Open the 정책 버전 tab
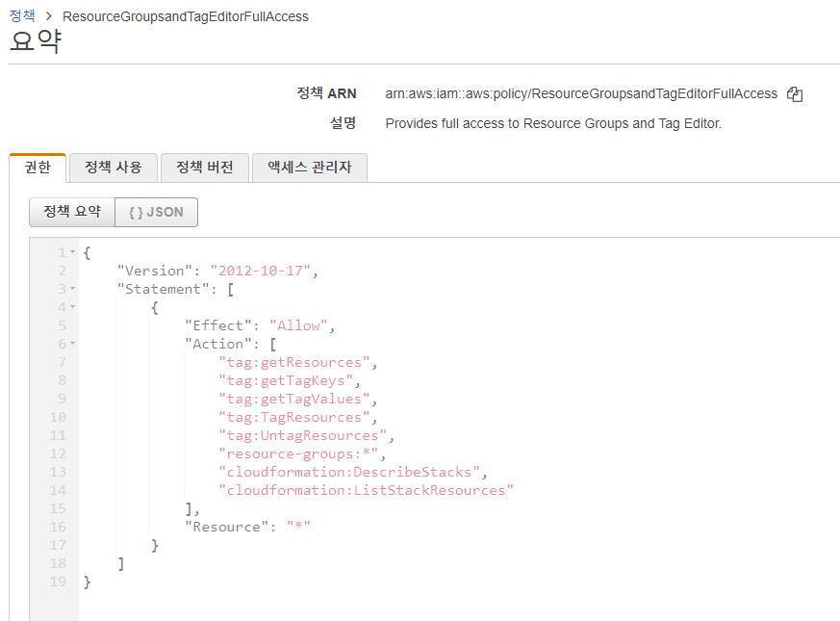 [x=205, y=168]
